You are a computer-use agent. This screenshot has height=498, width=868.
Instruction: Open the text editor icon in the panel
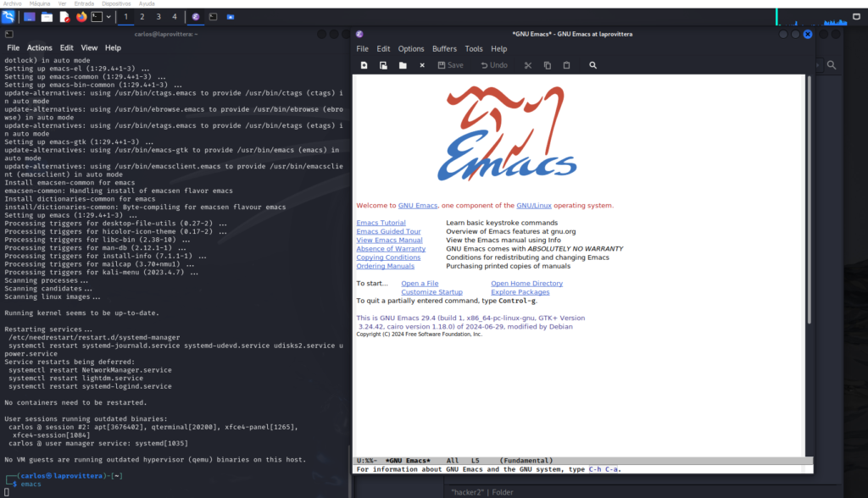coord(64,17)
